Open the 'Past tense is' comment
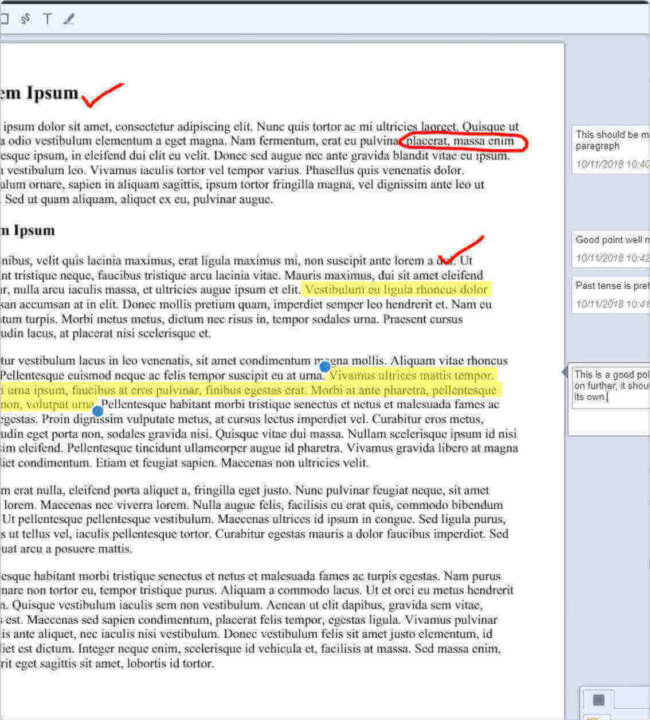650x720 pixels. 611,295
